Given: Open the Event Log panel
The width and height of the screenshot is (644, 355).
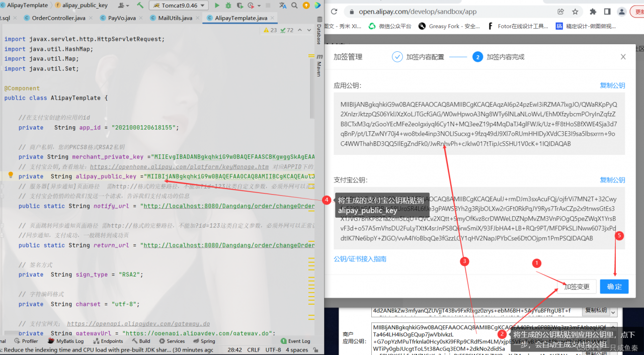Looking at the screenshot, I should pos(295,341).
